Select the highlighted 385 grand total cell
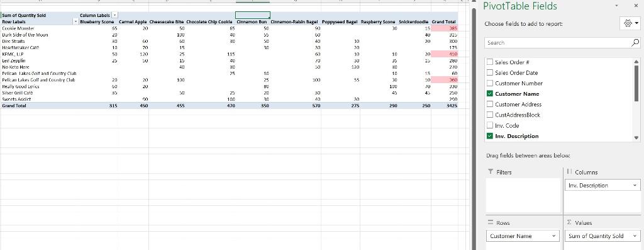This screenshot has height=250, width=644. 445,28
